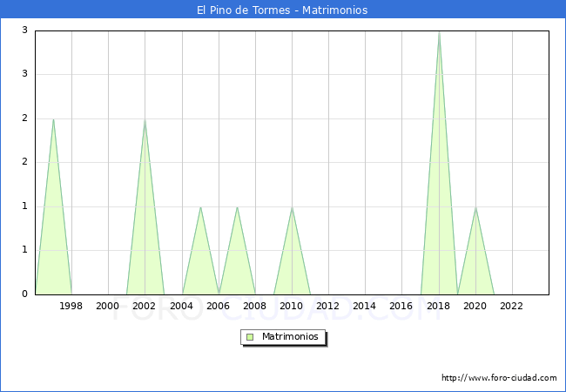Select the 2002 data peak
566x392 pixels.
pyautogui.click(x=145, y=119)
